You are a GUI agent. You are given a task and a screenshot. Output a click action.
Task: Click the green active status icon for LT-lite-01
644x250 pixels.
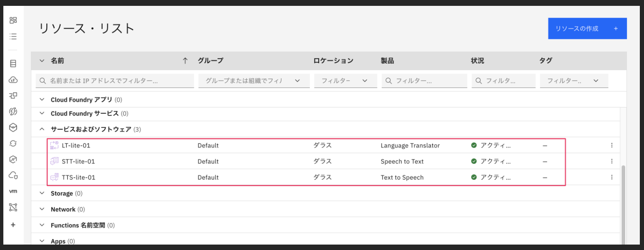(x=474, y=145)
